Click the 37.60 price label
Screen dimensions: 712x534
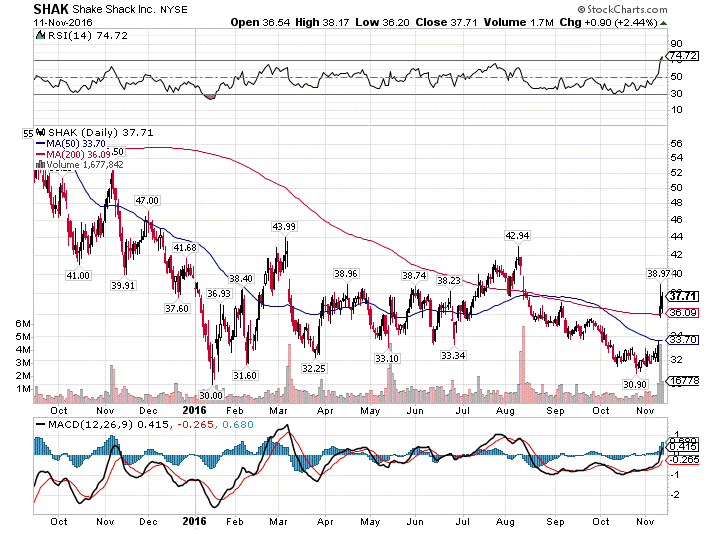click(x=177, y=308)
